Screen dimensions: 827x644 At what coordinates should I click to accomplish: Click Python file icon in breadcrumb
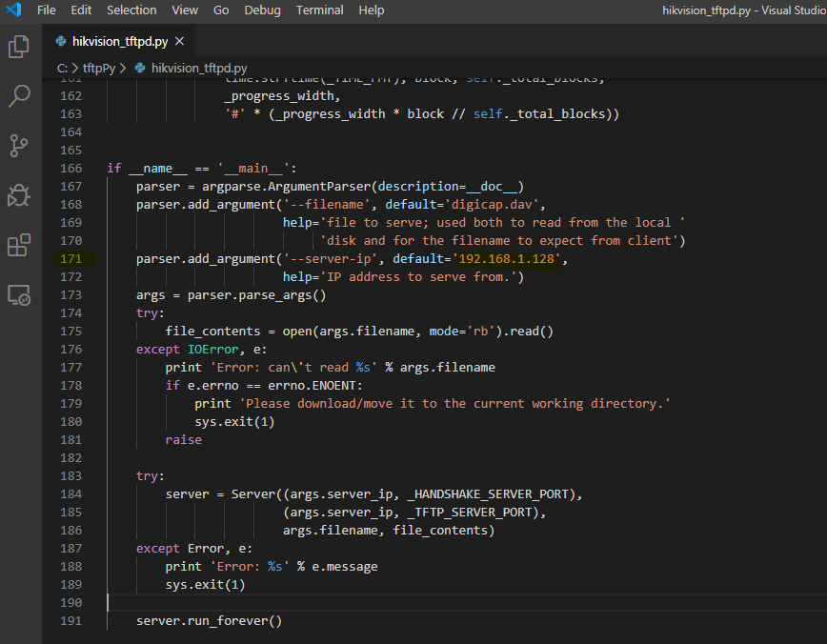[141, 69]
